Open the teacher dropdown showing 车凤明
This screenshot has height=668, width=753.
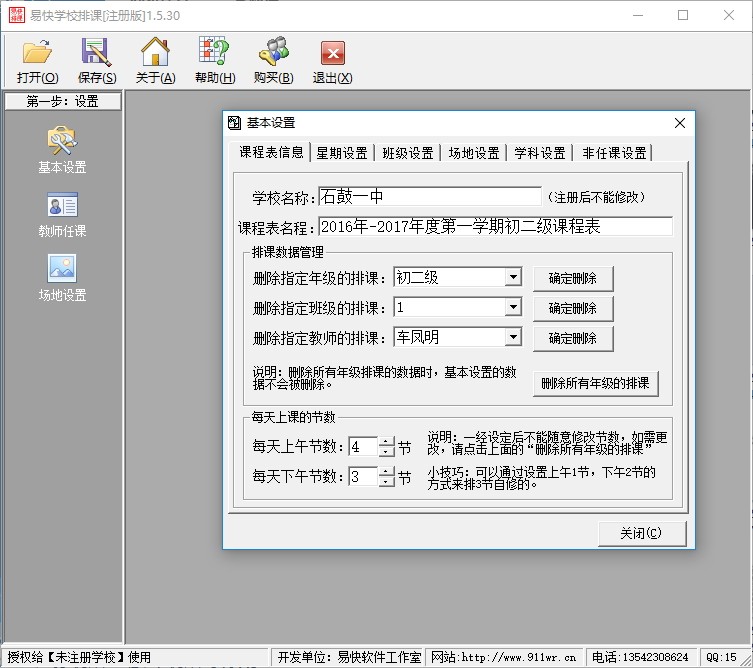click(x=513, y=337)
